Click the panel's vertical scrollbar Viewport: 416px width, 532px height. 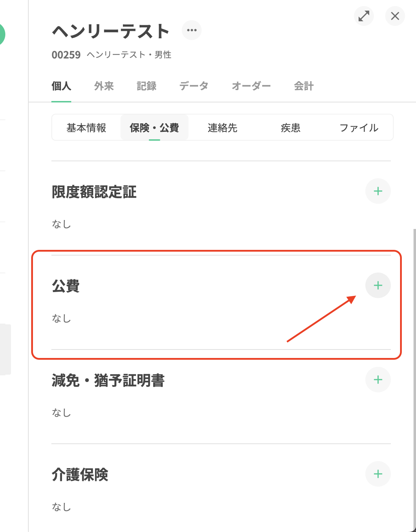click(414, 354)
